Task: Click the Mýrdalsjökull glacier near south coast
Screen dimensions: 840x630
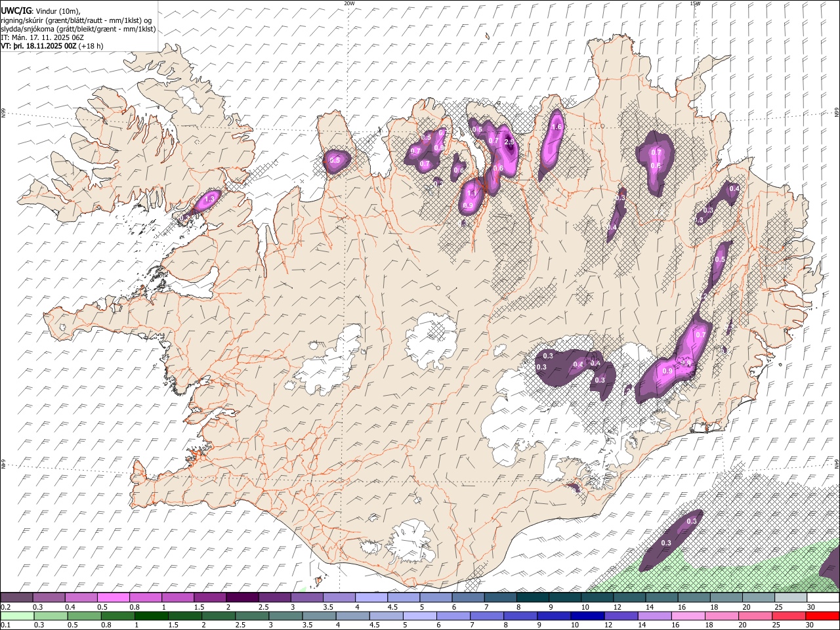Action: tap(410, 541)
